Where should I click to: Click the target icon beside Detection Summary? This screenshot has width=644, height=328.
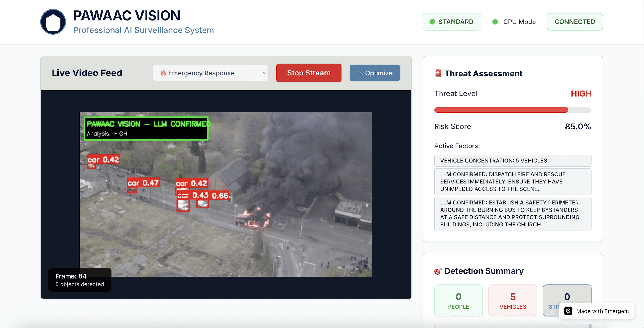click(438, 271)
